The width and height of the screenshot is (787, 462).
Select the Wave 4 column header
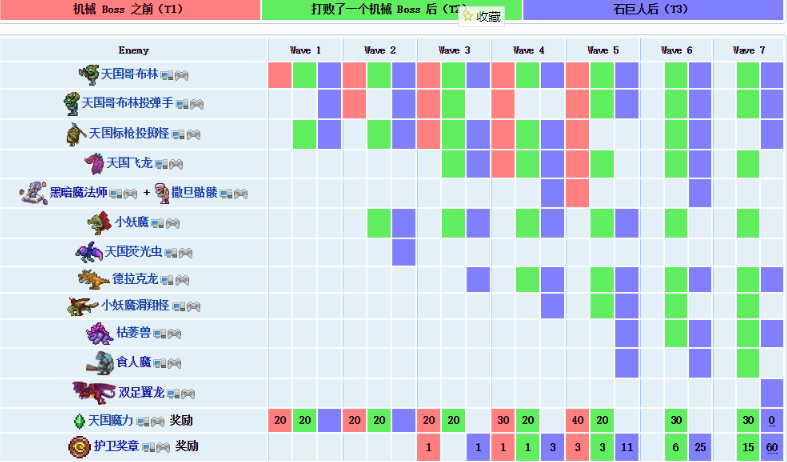pyautogui.click(x=529, y=50)
